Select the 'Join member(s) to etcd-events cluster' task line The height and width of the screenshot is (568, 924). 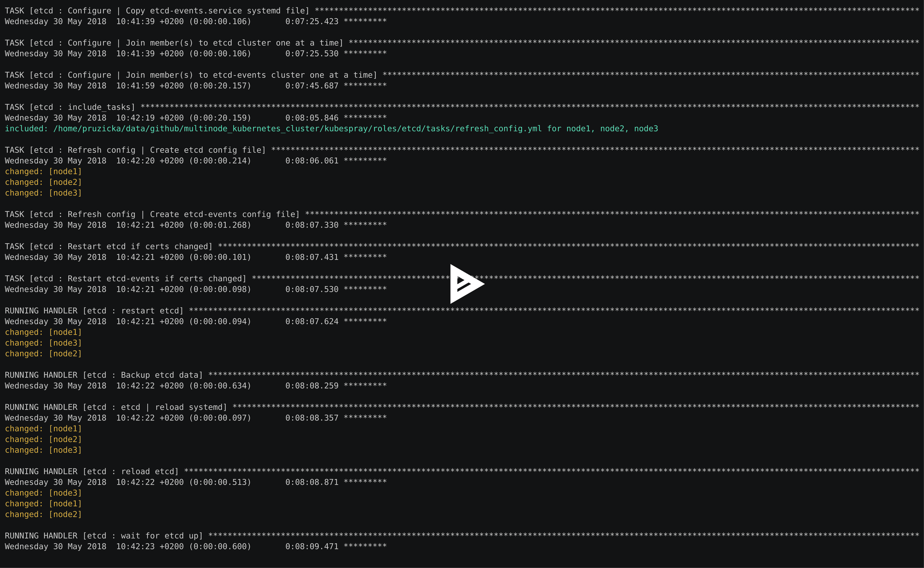pos(462,75)
